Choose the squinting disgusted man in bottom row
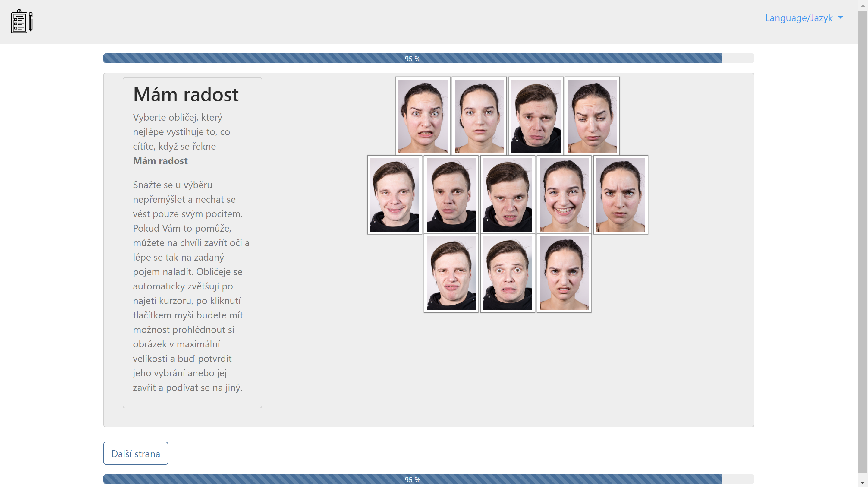 (451, 273)
